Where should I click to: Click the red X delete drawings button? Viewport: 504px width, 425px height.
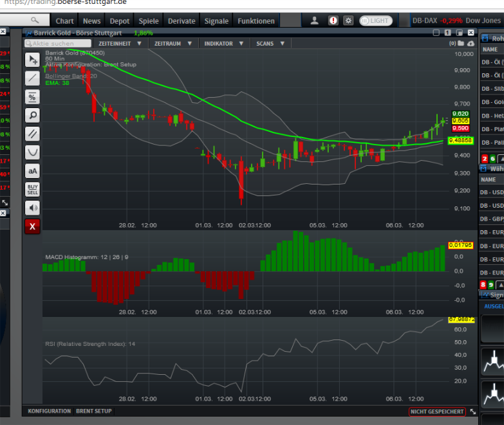[32, 226]
